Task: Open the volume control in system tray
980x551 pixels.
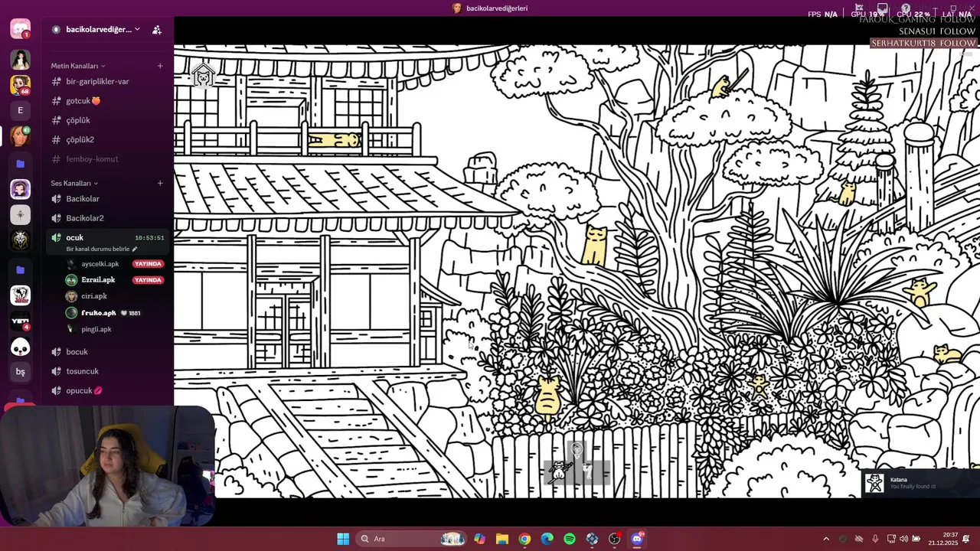Action: click(x=903, y=539)
